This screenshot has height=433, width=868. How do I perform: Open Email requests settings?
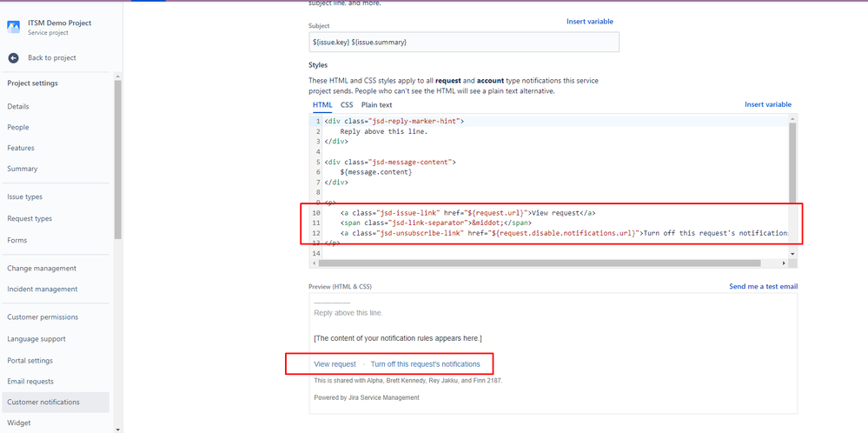click(30, 382)
